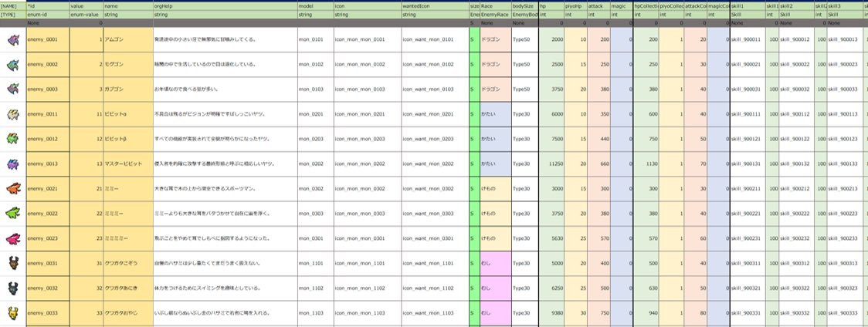Viewport: 868px width, 327px height.
Task: Select cell skill_900122
Action: tap(797, 139)
